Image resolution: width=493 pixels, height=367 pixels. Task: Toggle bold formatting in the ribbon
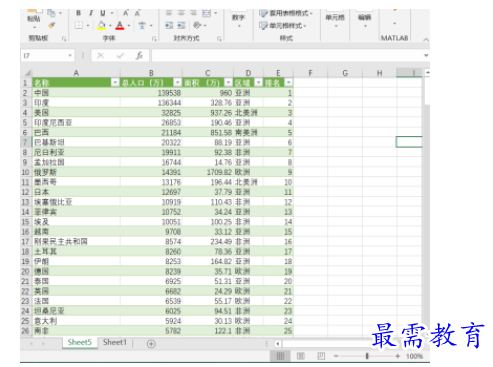[78, 13]
